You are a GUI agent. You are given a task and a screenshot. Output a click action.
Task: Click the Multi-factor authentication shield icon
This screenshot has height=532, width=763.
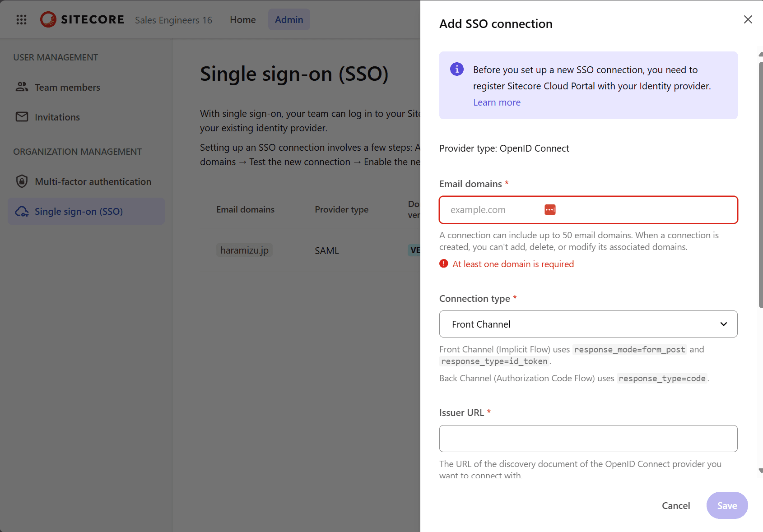(22, 181)
